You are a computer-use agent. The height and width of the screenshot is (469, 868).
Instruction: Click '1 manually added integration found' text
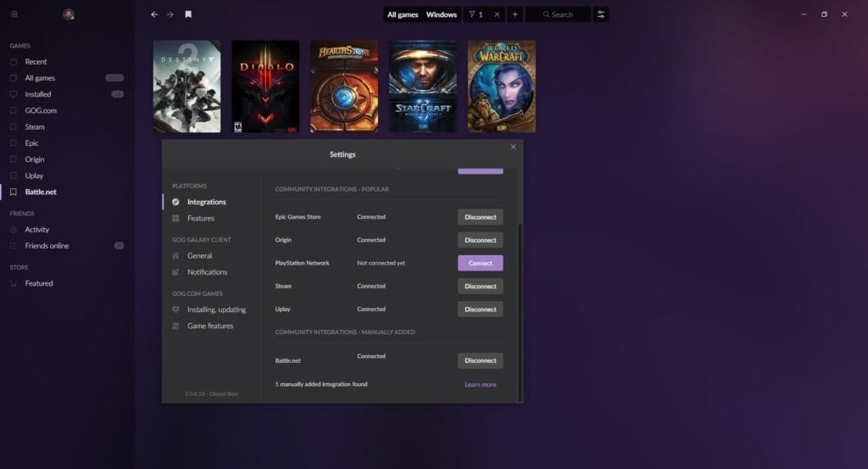click(x=321, y=384)
